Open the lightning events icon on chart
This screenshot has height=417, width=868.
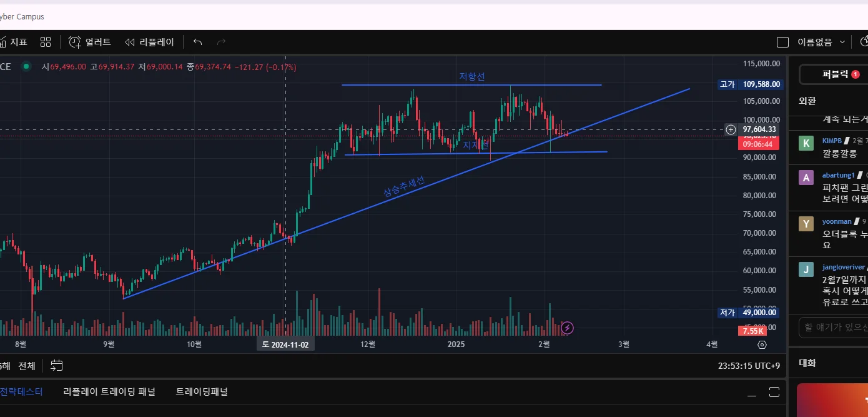click(567, 328)
